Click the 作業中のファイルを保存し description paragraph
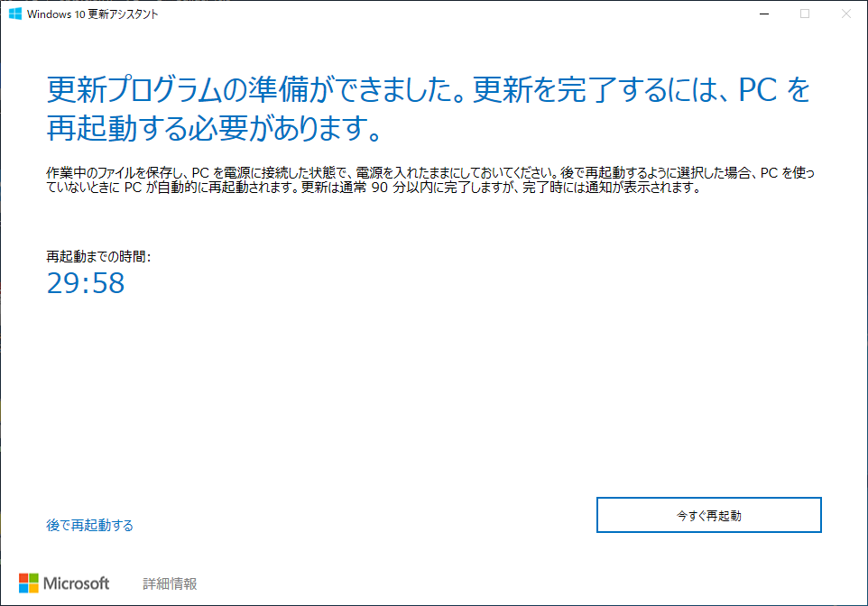The width and height of the screenshot is (868, 606). point(430,180)
